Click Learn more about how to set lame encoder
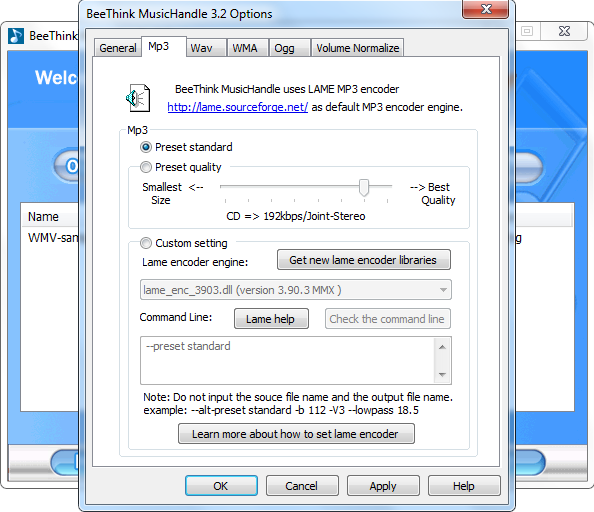 click(x=296, y=434)
